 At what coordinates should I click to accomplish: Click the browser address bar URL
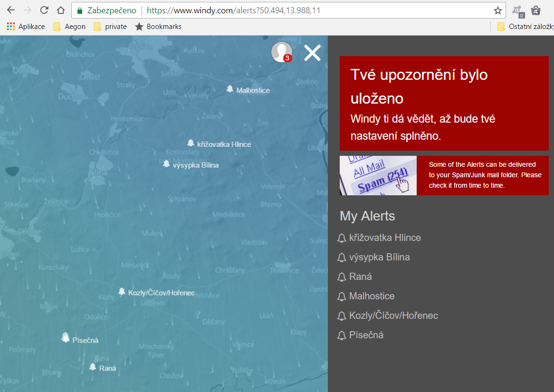285,10
